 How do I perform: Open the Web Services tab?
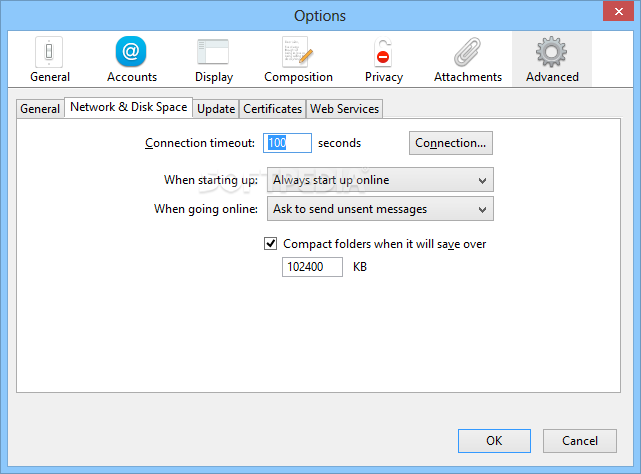coord(344,109)
